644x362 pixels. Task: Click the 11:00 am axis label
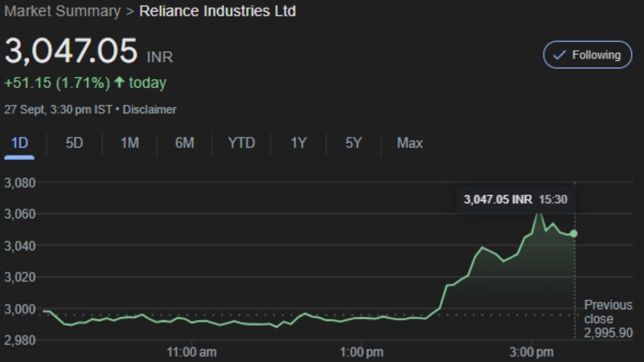[192, 352]
